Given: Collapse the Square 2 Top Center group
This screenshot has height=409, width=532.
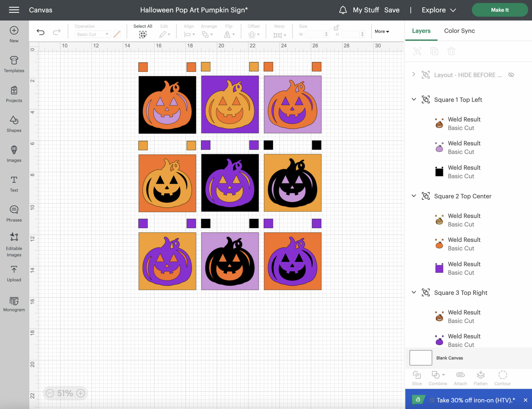Looking at the screenshot, I should tap(414, 196).
